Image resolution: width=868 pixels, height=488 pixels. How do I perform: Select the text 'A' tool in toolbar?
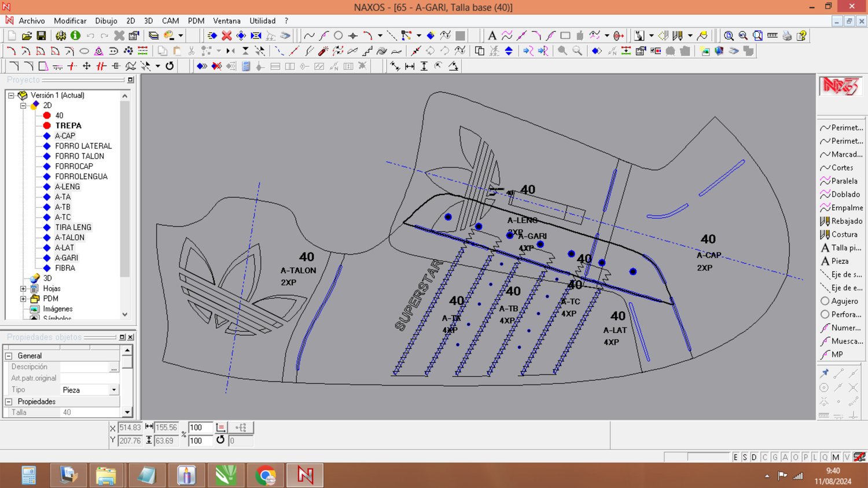(492, 36)
